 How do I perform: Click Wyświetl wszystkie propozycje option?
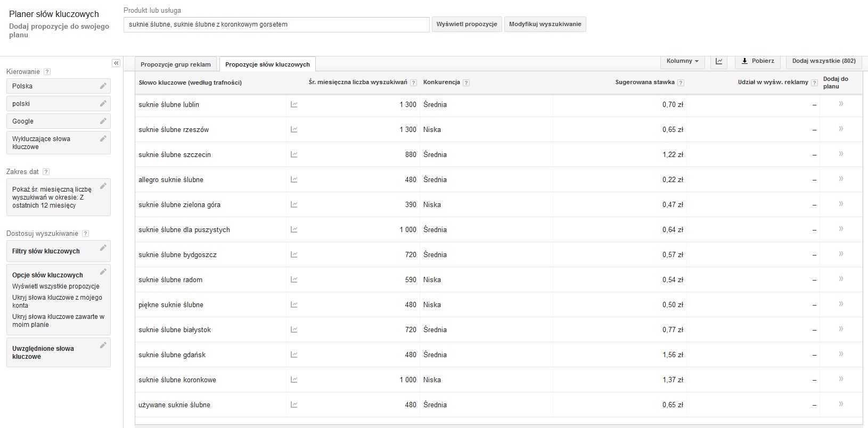click(56, 286)
